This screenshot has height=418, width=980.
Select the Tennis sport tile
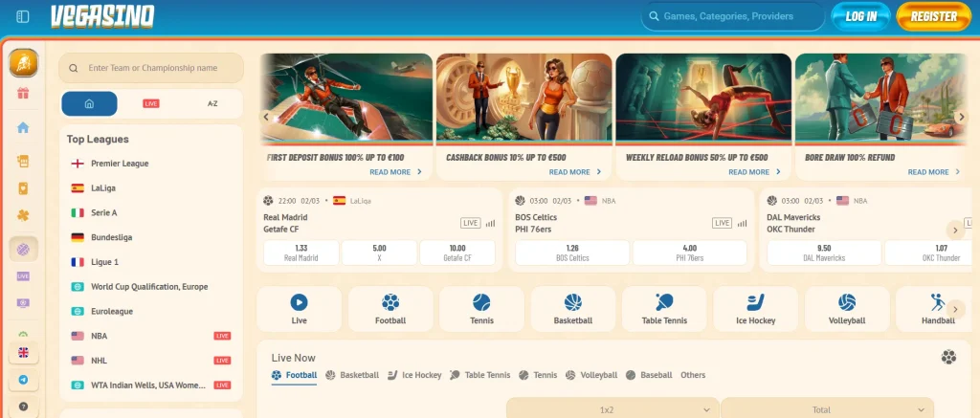(482, 309)
